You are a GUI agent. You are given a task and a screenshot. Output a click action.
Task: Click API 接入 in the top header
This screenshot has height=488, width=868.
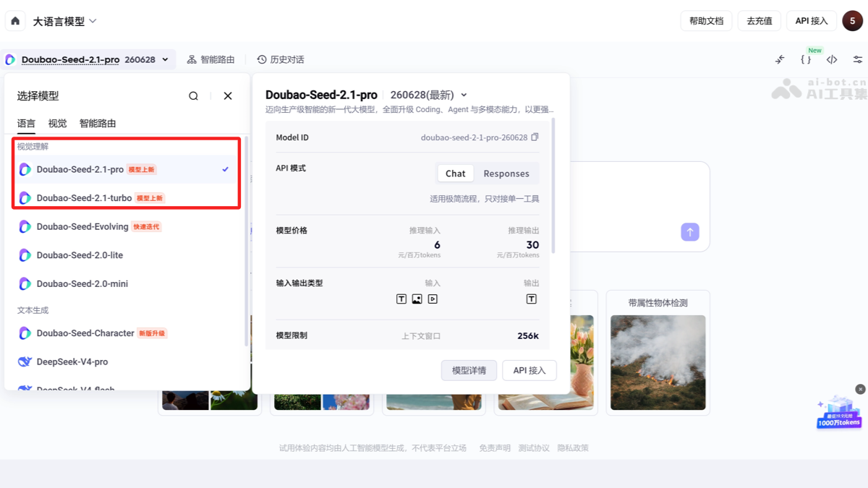tap(812, 21)
